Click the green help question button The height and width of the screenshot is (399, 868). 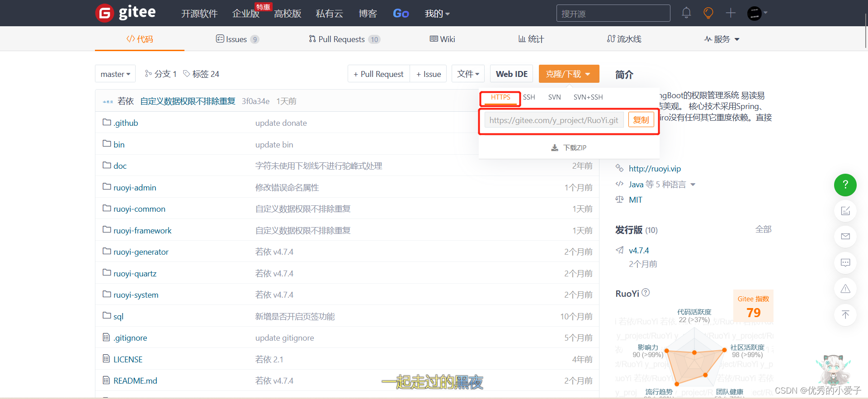point(845,185)
